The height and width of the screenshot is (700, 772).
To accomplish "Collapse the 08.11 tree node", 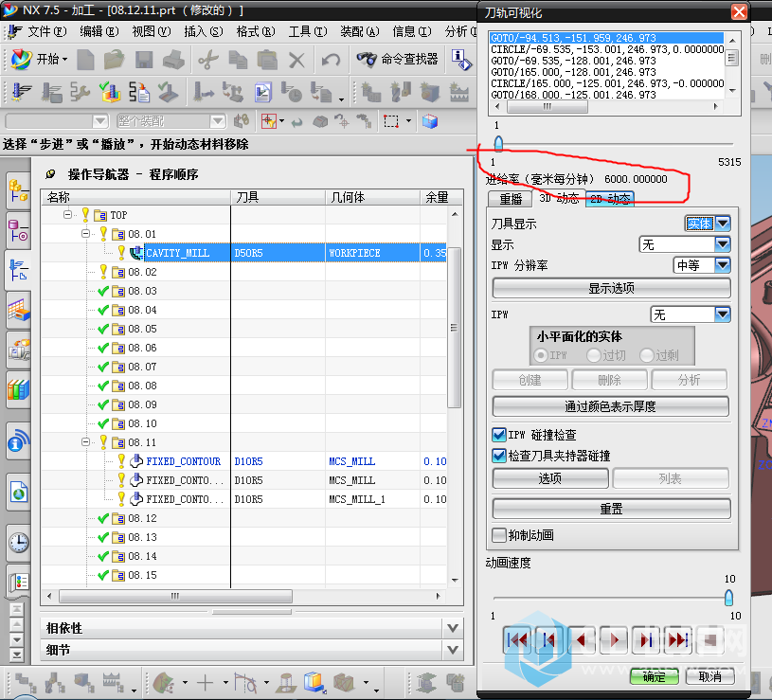I will click(85, 441).
